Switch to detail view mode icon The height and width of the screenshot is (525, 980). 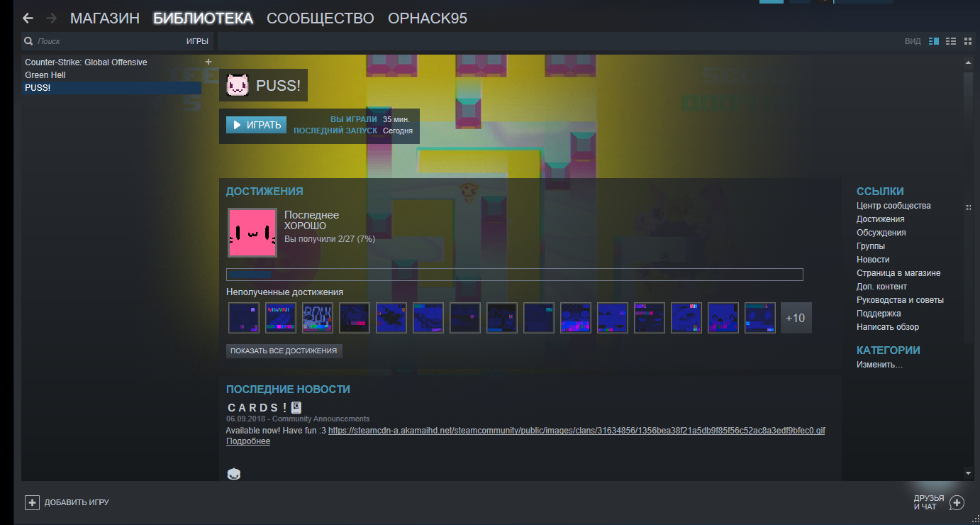point(933,41)
